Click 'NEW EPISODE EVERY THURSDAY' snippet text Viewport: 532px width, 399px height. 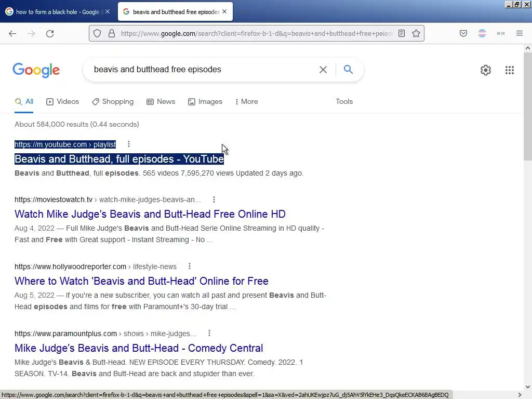(x=187, y=362)
